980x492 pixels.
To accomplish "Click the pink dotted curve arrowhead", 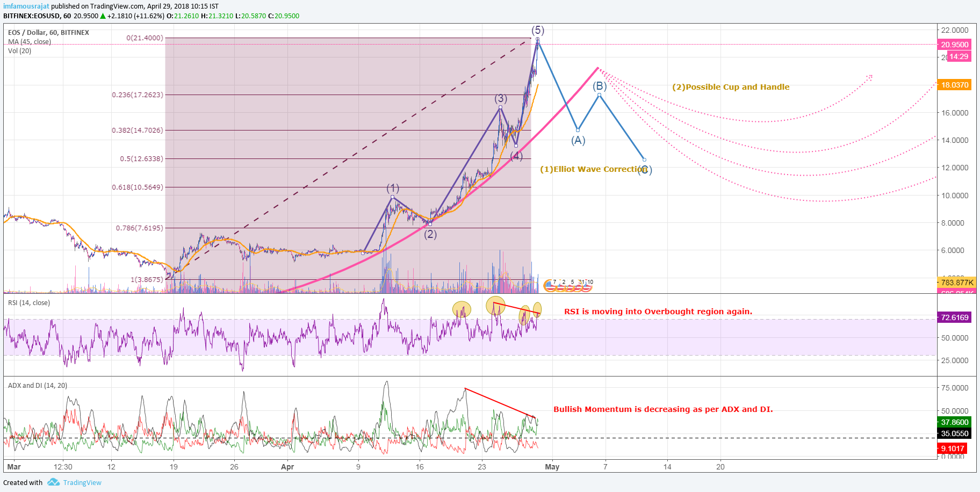I will click(x=869, y=77).
